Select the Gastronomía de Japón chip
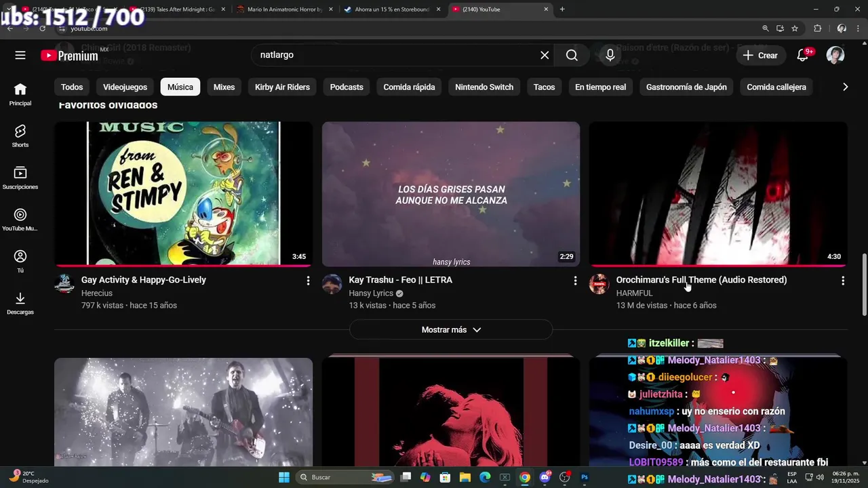Screen dimensions: 868x488 686,87
